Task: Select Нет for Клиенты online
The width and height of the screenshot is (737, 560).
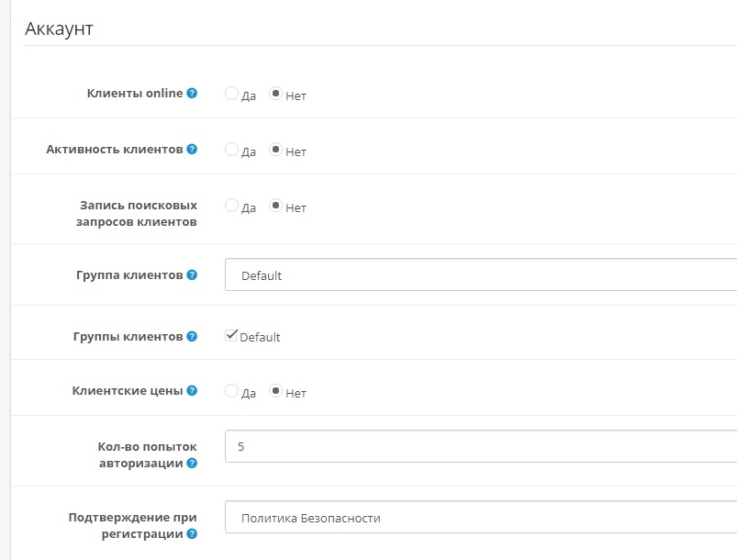Action: (275, 94)
